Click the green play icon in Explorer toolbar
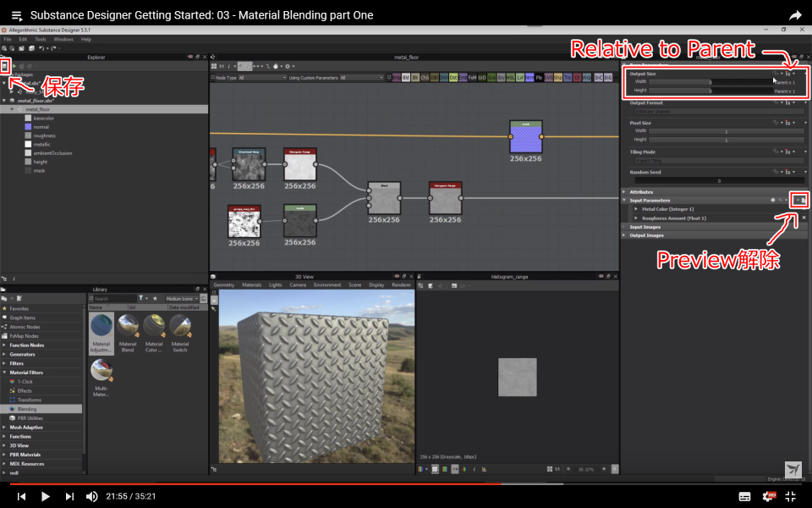The height and width of the screenshot is (508, 812). [14, 66]
